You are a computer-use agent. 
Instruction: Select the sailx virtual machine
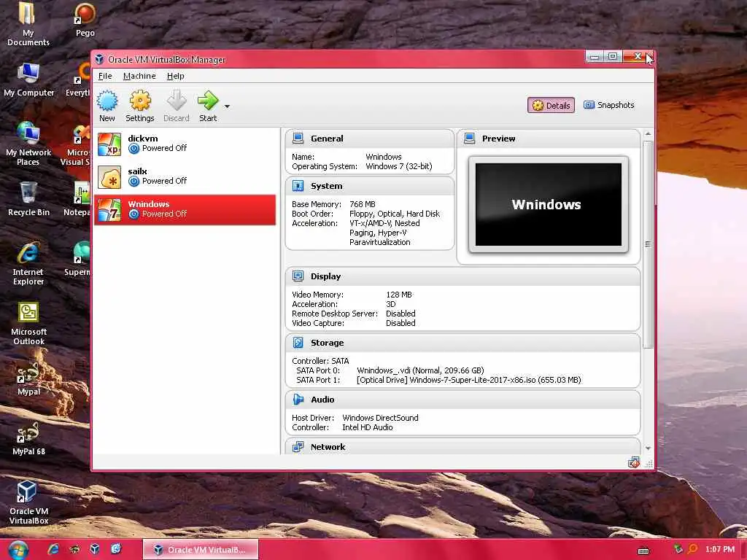[185, 176]
